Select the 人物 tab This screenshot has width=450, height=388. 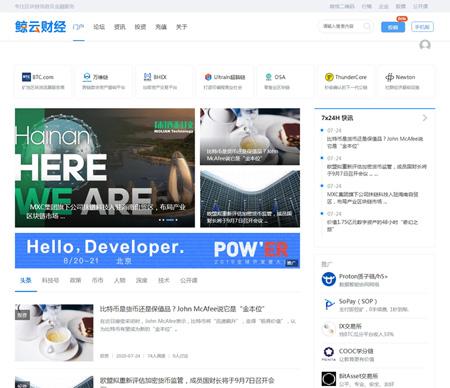(x=120, y=280)
